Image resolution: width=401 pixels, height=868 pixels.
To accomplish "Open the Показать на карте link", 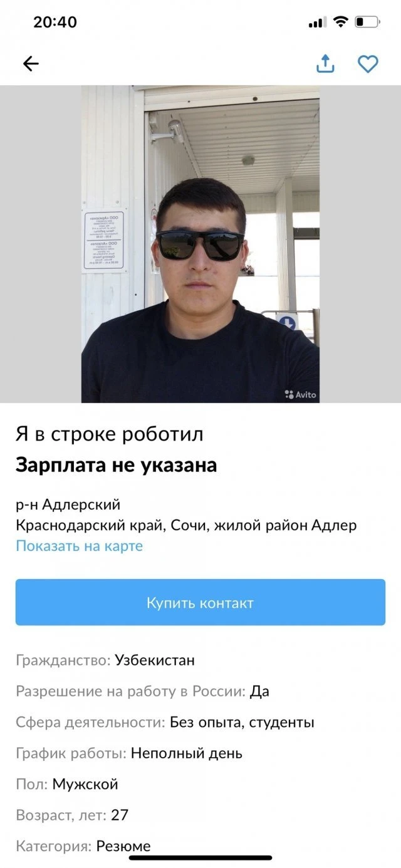I will (x=79, y=546).
